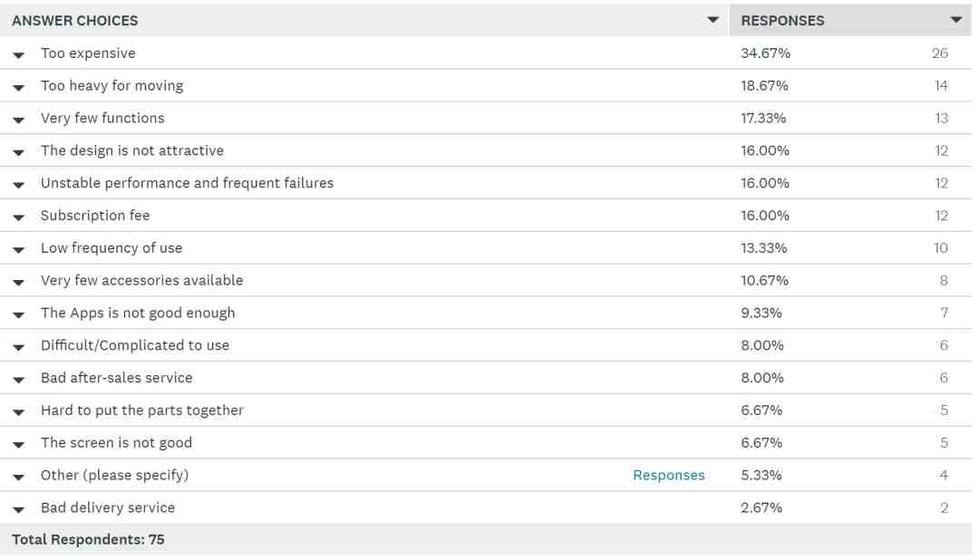Viewport: 979px width, 560px height.
Task: Expand 'The screen is not good' arrow
Action: pos(19,445)
